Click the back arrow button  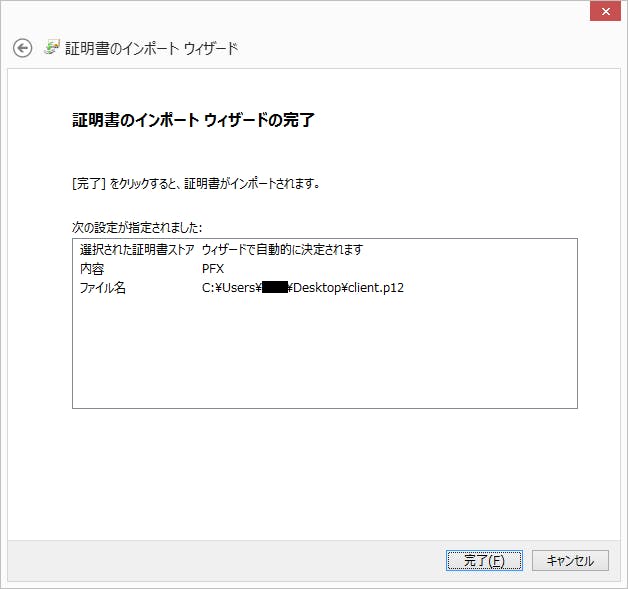point(22,48)
